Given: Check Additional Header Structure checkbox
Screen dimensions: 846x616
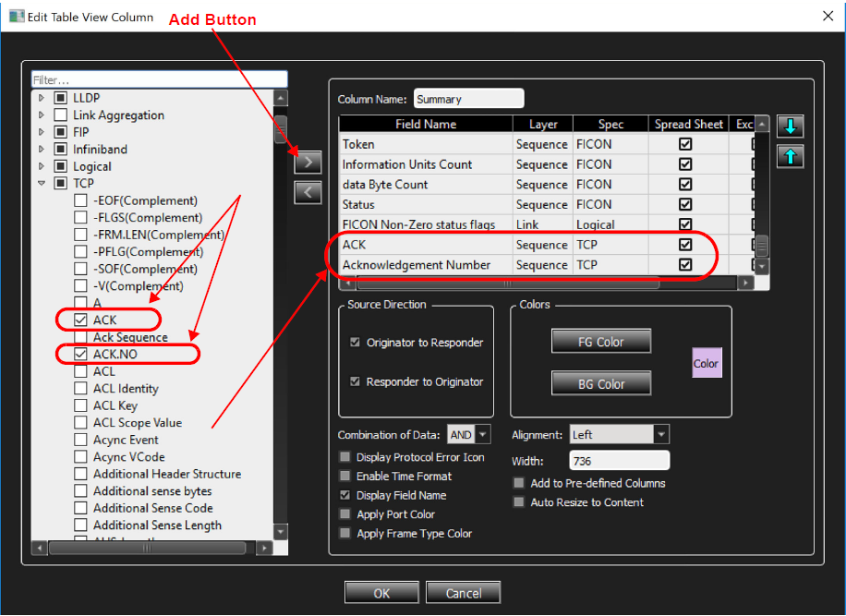Looking at the screenshot, I should click(80, 474).
